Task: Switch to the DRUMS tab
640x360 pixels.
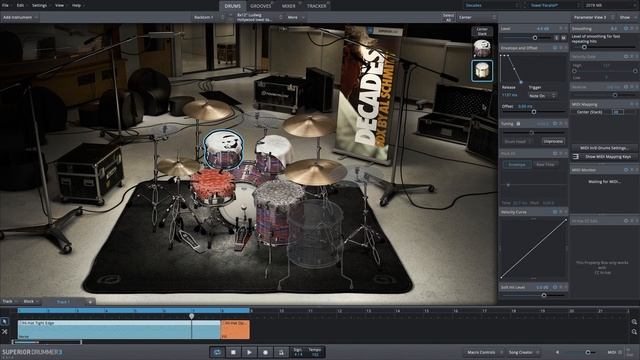Action: pos(233,6)
